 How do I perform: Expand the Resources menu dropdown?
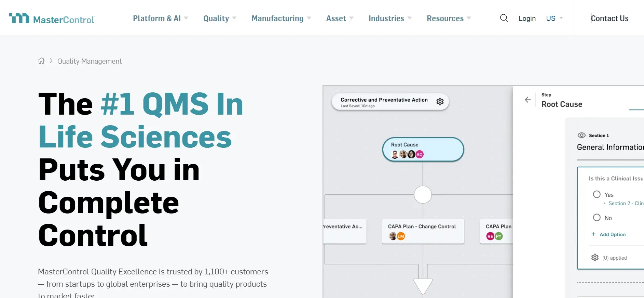(449, 18)
